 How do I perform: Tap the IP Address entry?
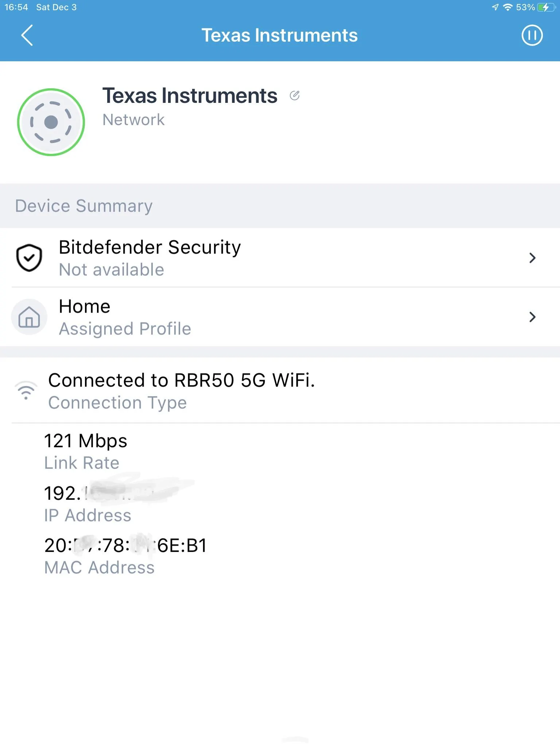click(87, 503)
